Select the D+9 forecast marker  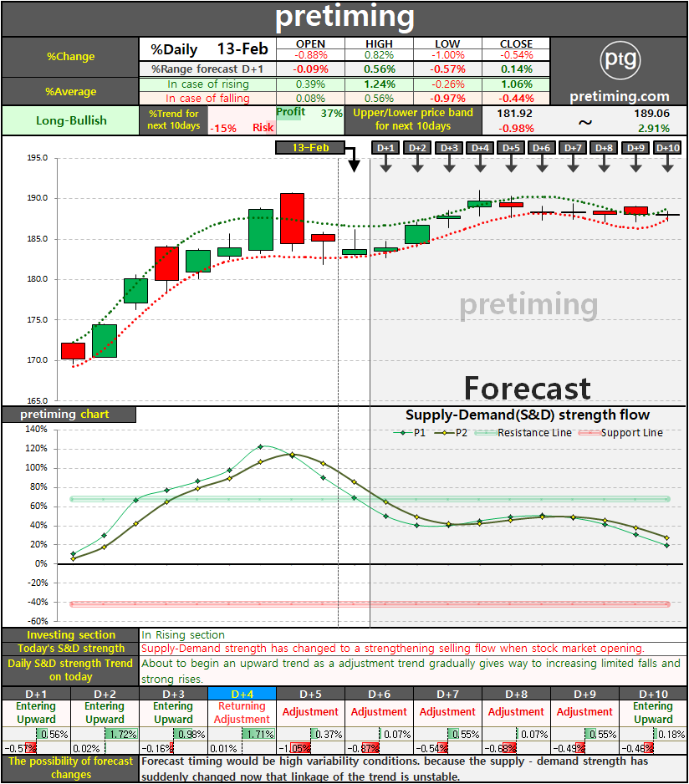tap(635, 147)
